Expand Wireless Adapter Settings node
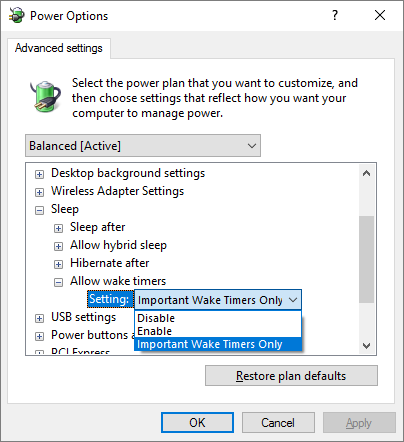Viewport: 404px width, 442px height. (39, 192)
